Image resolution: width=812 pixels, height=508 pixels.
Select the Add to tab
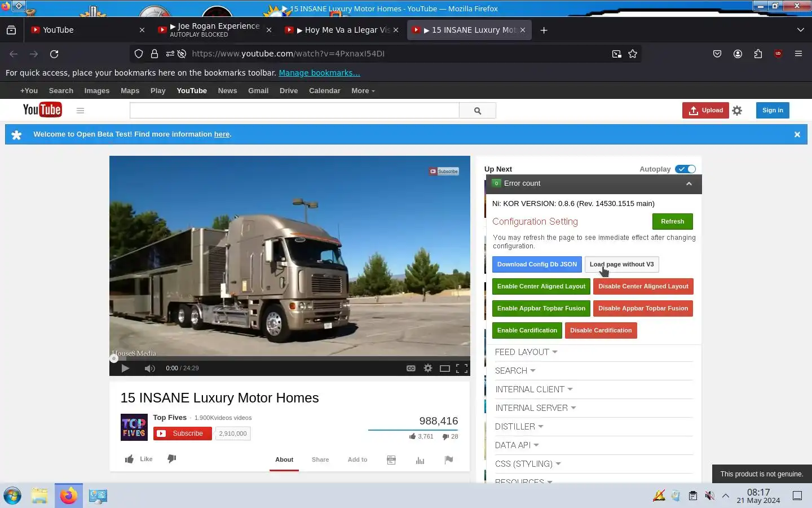(x=358, y=460)
